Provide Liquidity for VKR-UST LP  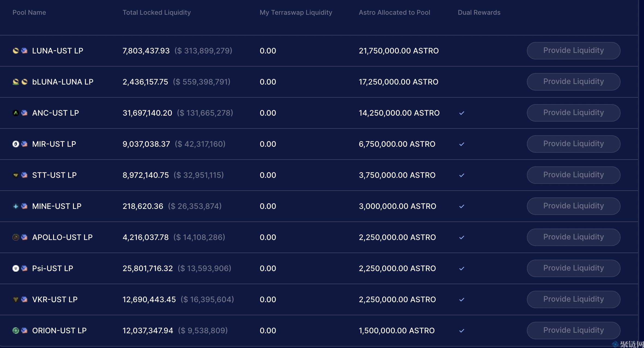[573, 299]
